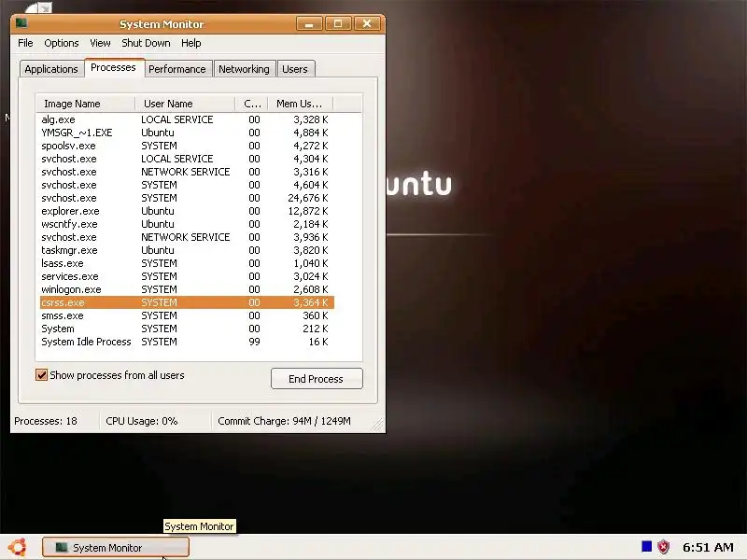Click the System Monitor taskbar button
Screen dimensions: 747x560
[116, 548]
